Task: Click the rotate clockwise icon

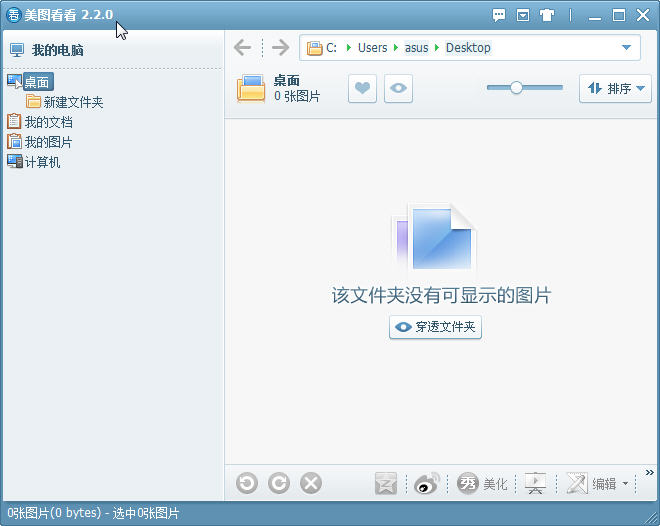Action: tap(279, 484)
